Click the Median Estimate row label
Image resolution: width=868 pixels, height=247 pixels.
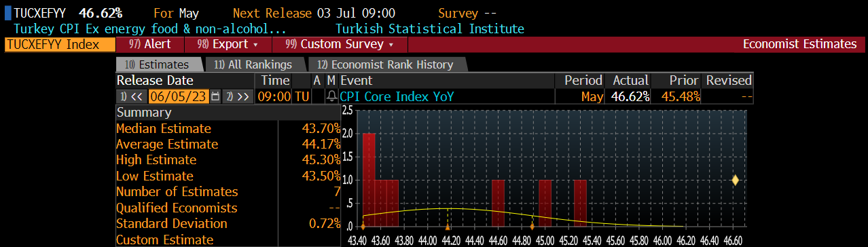click(164, 128)
